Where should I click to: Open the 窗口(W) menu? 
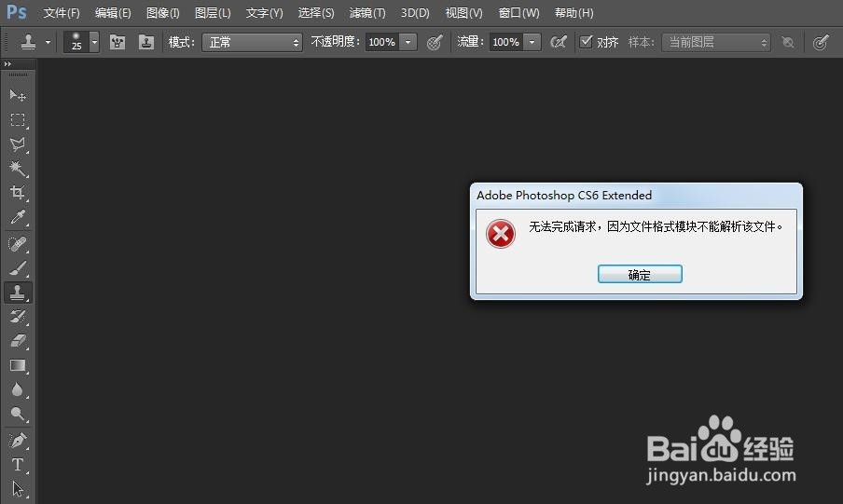click(x=518, y=13)
